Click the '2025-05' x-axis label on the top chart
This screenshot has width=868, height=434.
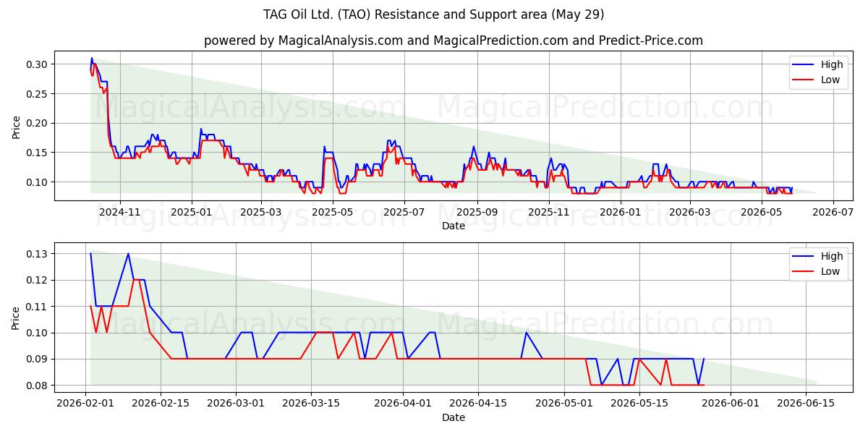333,212
